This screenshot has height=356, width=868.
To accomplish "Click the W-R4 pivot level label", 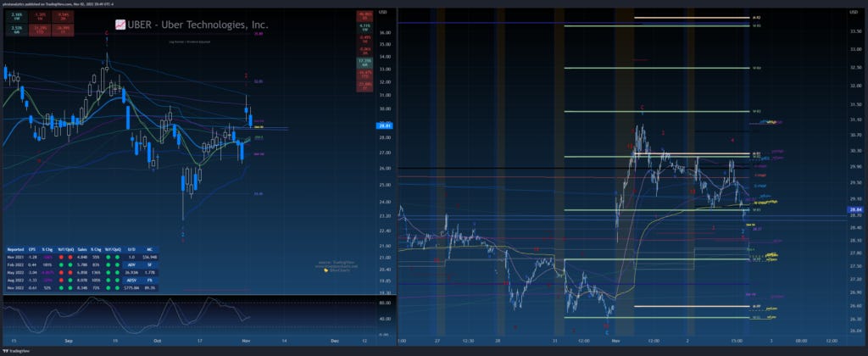I will [757, 68].
